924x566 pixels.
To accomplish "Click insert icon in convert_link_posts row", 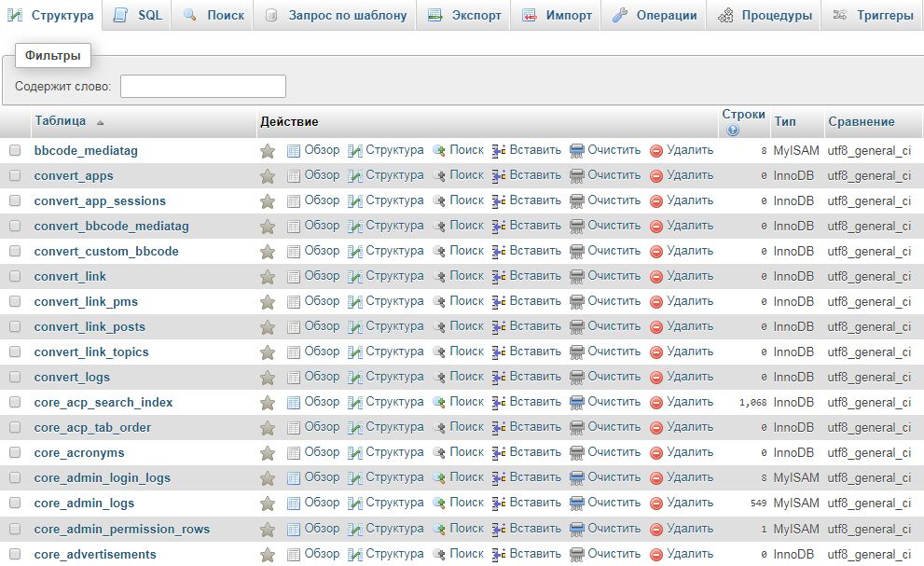I will tap(499, 327).
